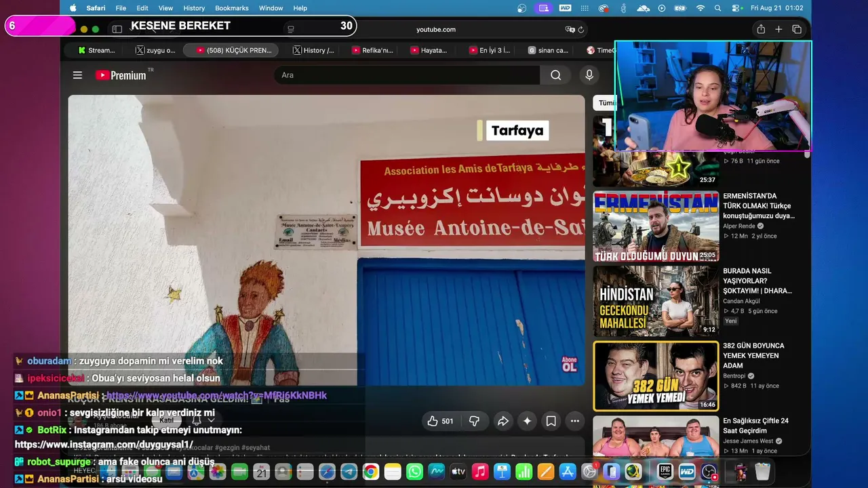The width and height of the screenshot is (868, 488).
Task: Open the Refika'nı... YouTube tab
Action: click(372, 50)
